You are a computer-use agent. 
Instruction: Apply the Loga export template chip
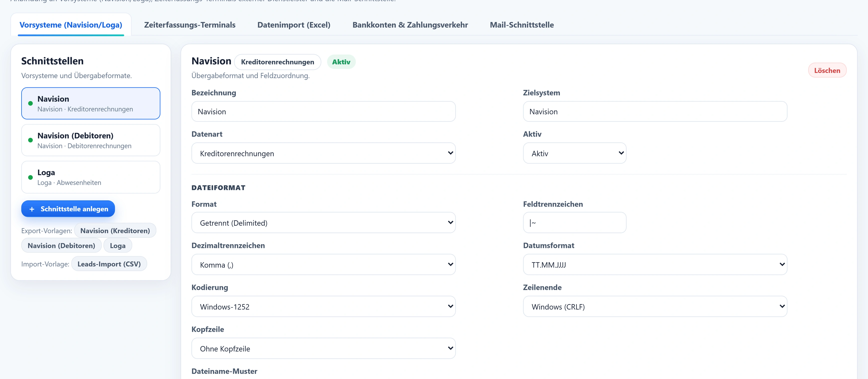(118, 245)
